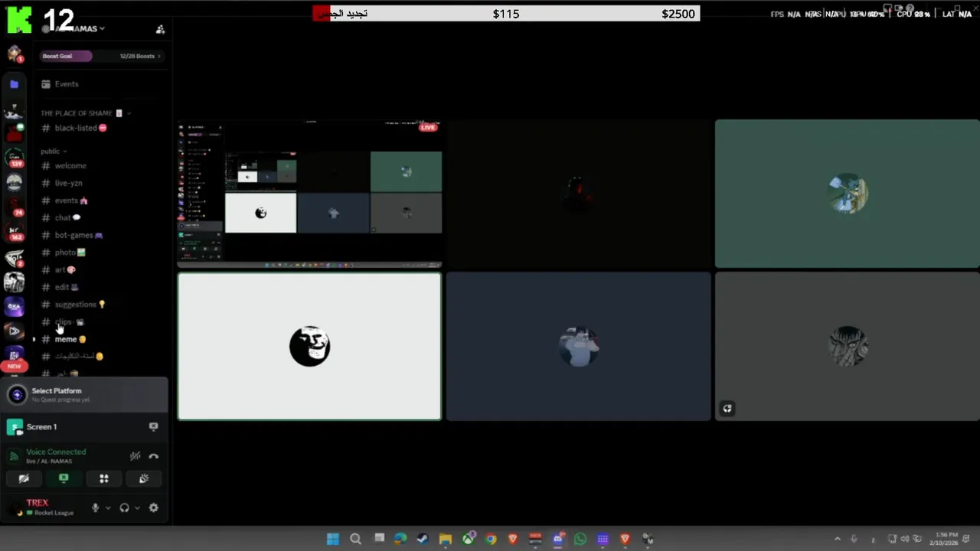Image resolution: width=980 pixels, height=551 pixels.
Task: Click the Screen 1 stream label
Action: (x=41, y=427)
